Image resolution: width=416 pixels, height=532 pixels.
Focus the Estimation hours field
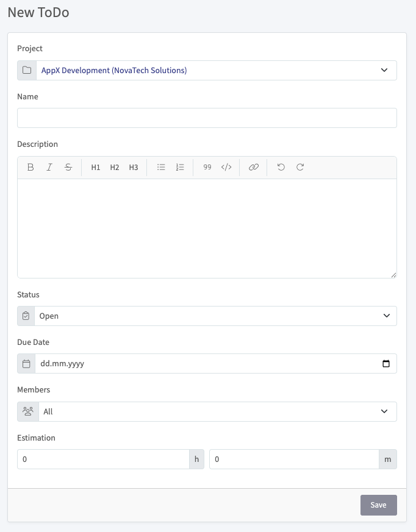click(103, 459)
